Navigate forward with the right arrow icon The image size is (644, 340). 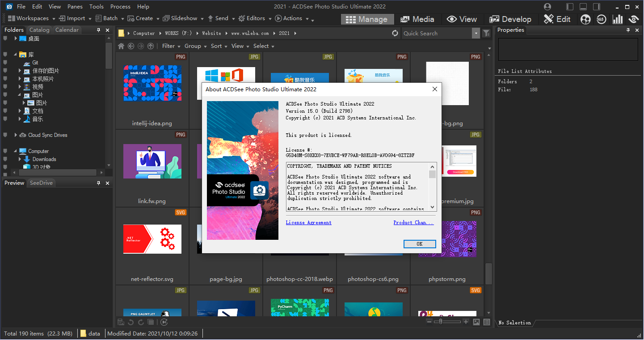pyautogui.click(x=141, y=46)
